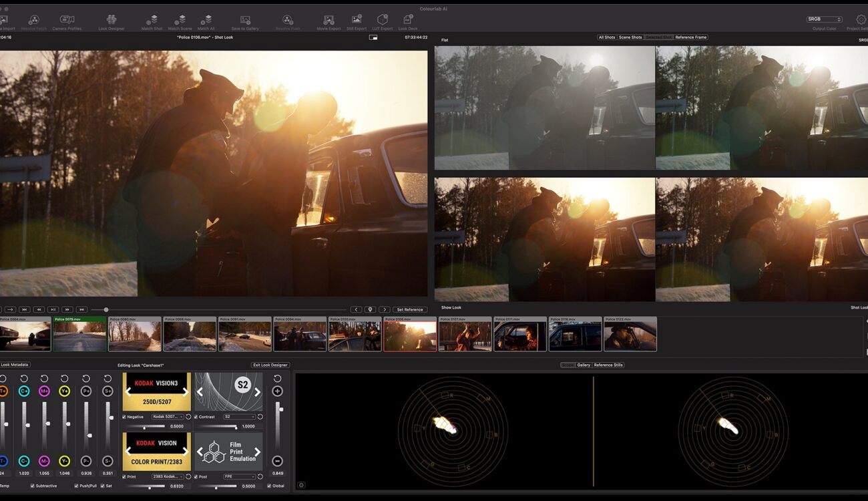Open the FPE post dropdown

tap(239, 476)
